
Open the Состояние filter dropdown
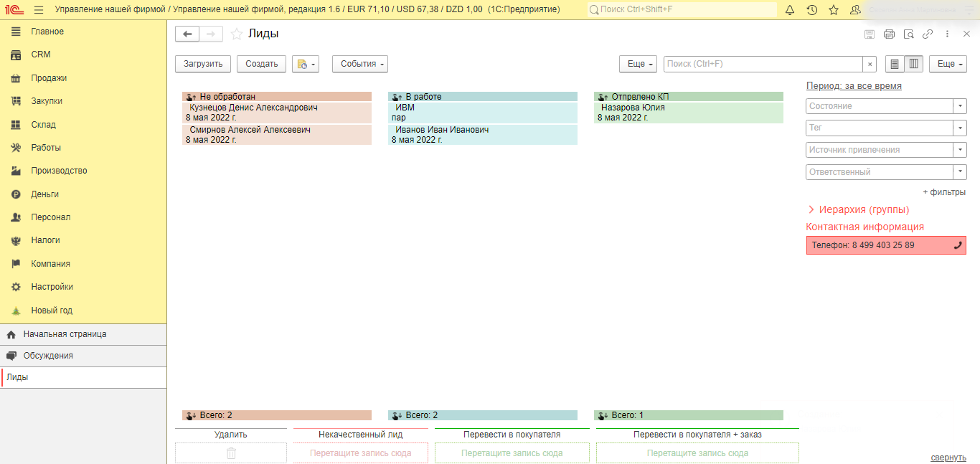coord(960,106)
